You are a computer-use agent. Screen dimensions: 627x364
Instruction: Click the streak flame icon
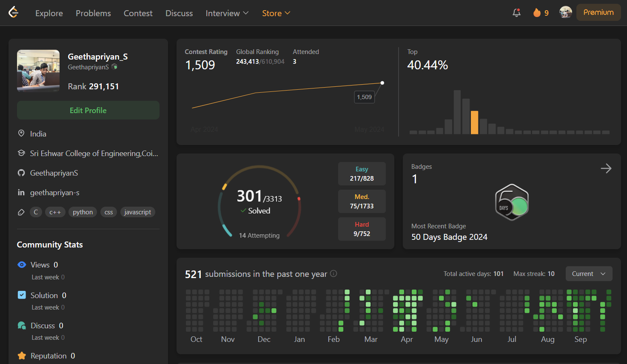point(537,13)
